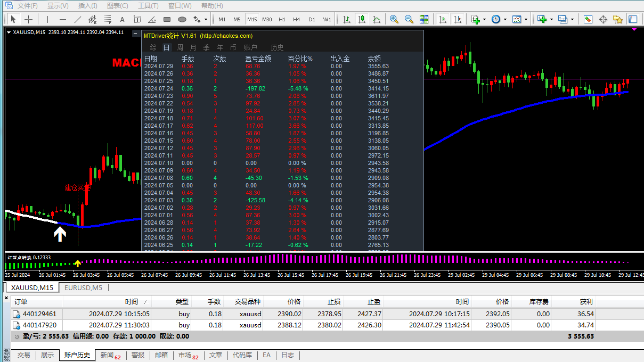The image size is (644, 362).
Task: Select the horizontal line drawing tool
Action: [62, 19]
